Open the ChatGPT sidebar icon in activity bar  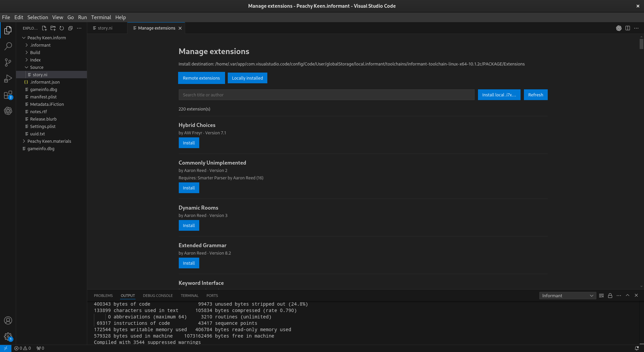click(8, 111)
